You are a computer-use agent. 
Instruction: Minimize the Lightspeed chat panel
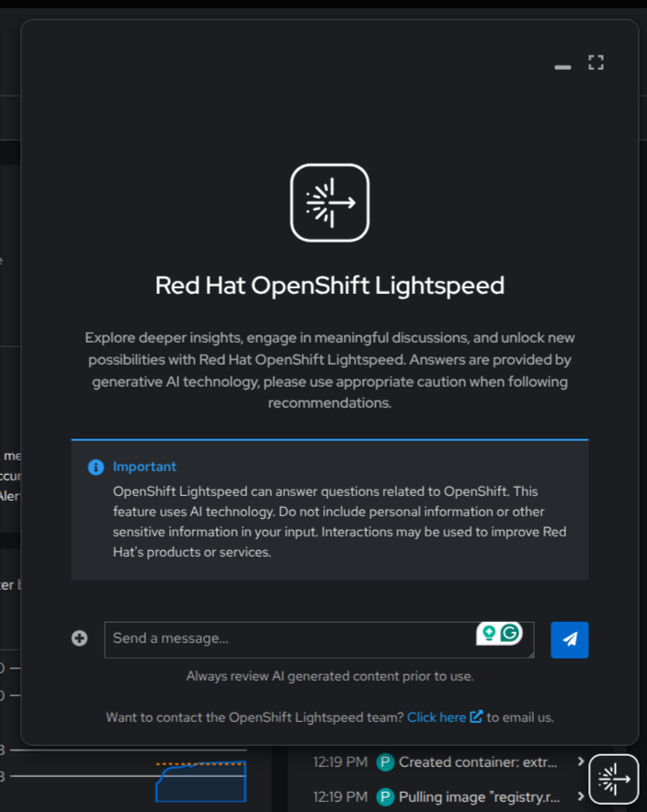pyautogui.click(x=562, y=67)
